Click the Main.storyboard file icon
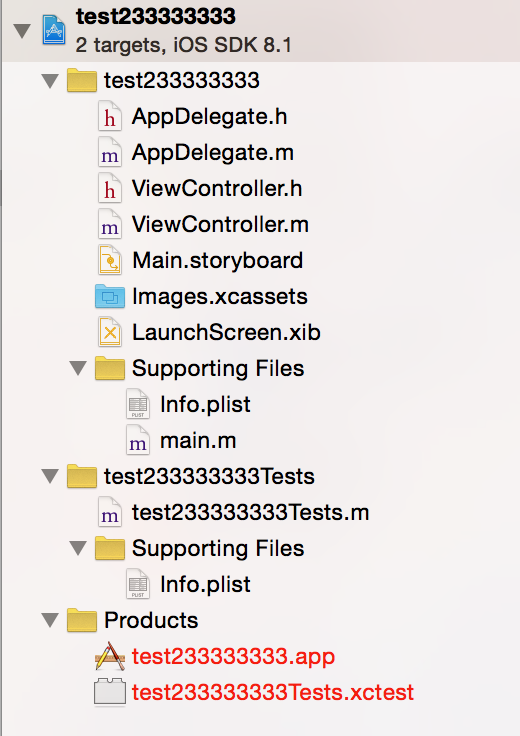The image size is (520, 736). coord(110,261)
